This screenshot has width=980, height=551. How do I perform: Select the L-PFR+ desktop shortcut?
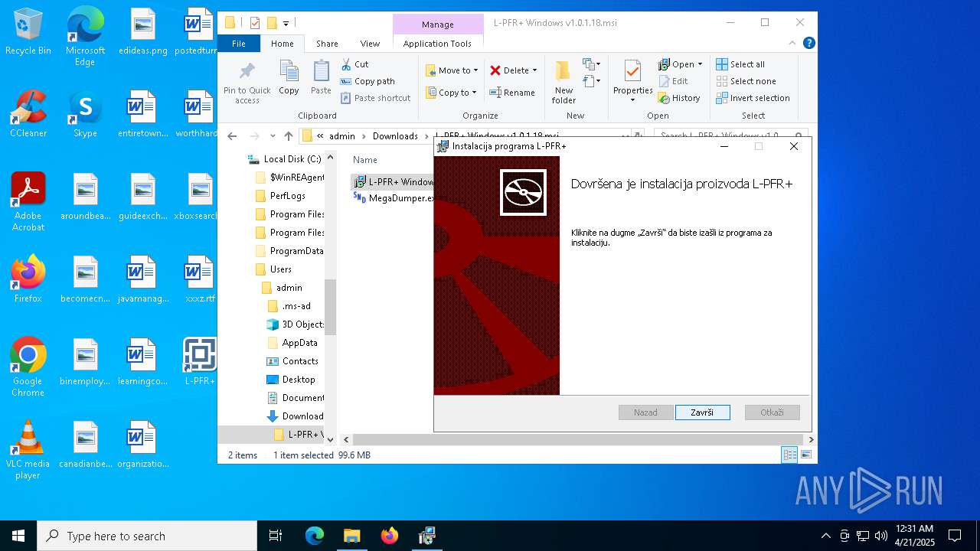click(199, 361)
